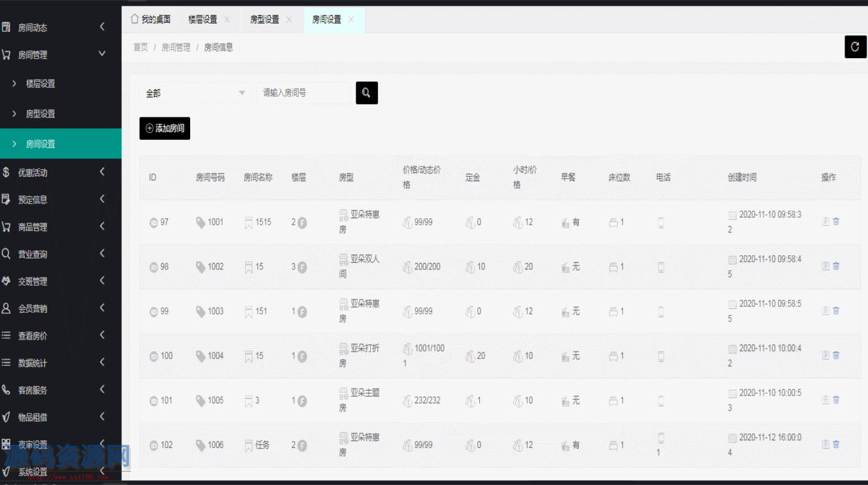Click the home icon on 我的桌面 tab
The image size is (868, 485).
point(135,19)
